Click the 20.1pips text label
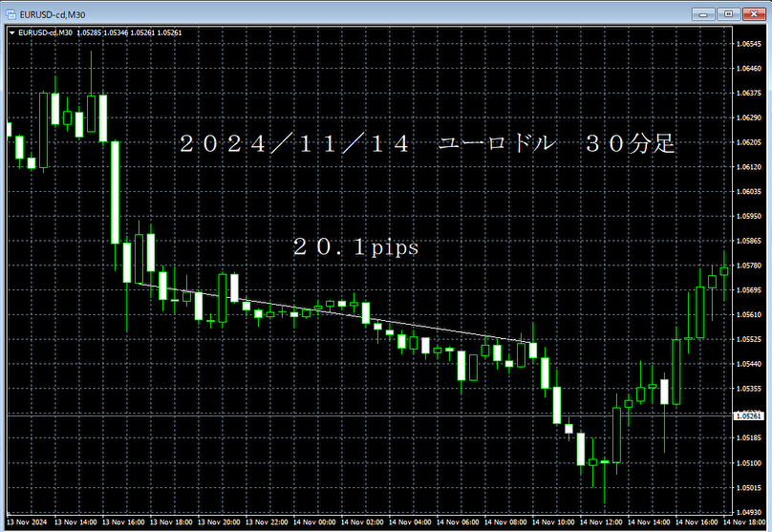This screenshot has height=532, width=772. pyautogui.click(x=355, y=246)
